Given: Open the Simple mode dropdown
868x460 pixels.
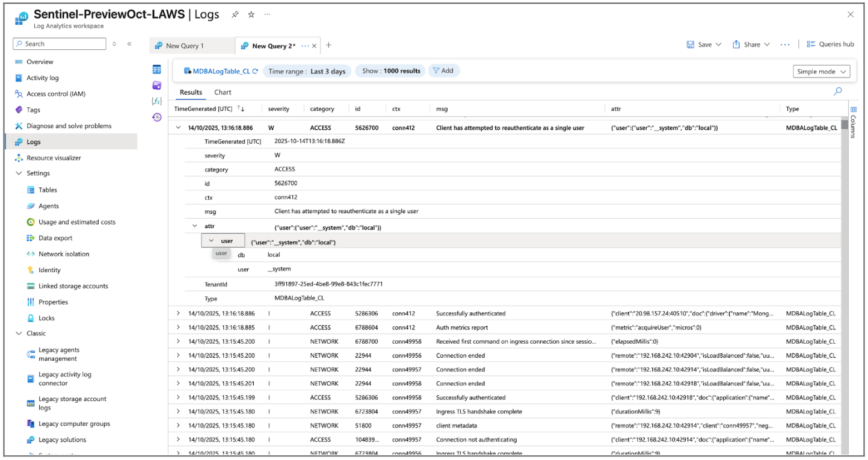Looking at the screenshot, I should pos(820,71).
